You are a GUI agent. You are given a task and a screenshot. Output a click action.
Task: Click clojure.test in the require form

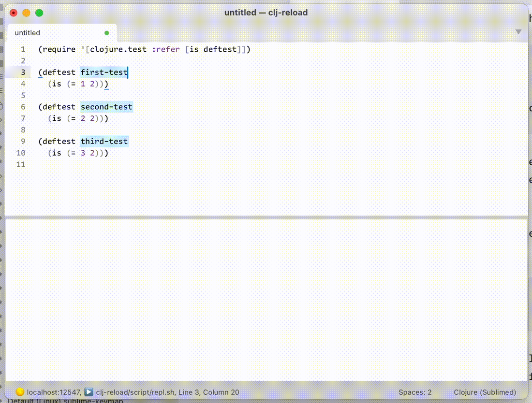pos(118,49)
